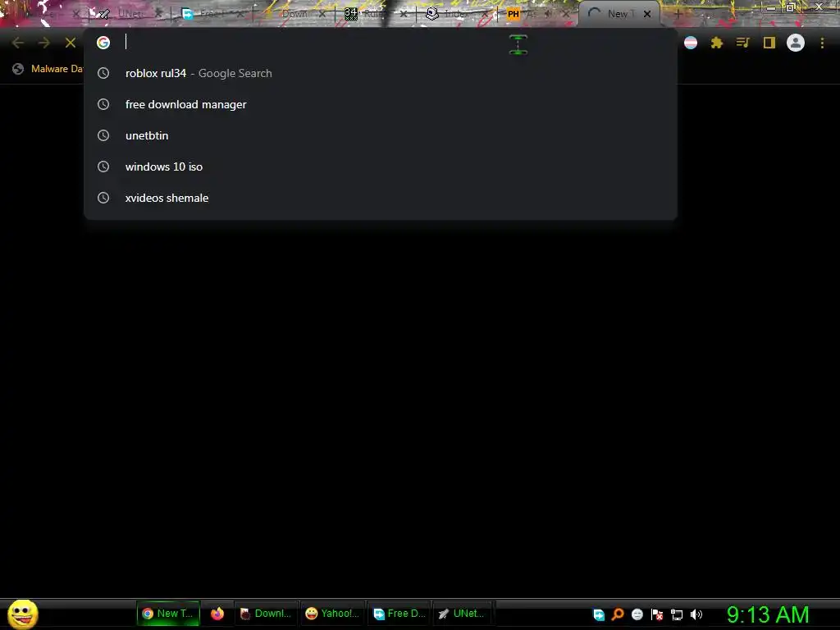840x630 pixels.
Task: Close the Index browser tab
Action: (x=484, y=14)
